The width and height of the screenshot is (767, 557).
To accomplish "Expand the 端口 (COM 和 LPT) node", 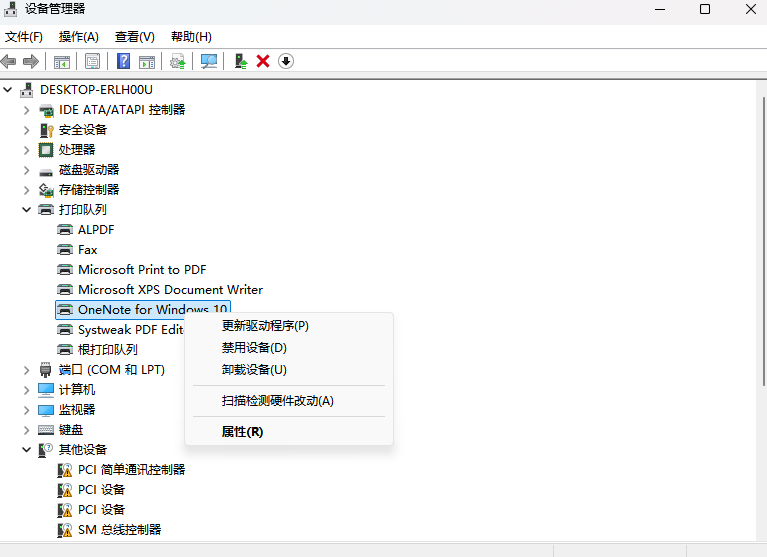I will (x=26, y=370).
